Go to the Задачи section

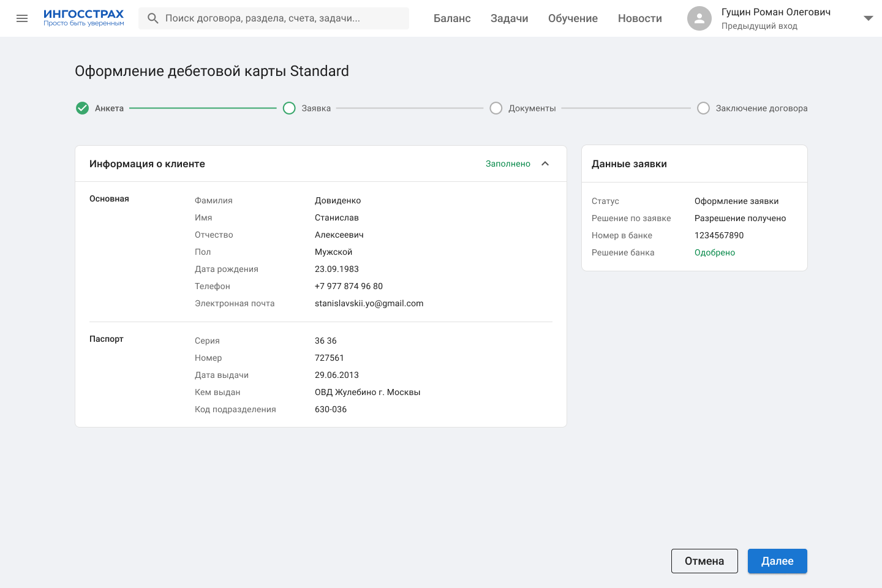pyautogui.click(x=509, y=18)
